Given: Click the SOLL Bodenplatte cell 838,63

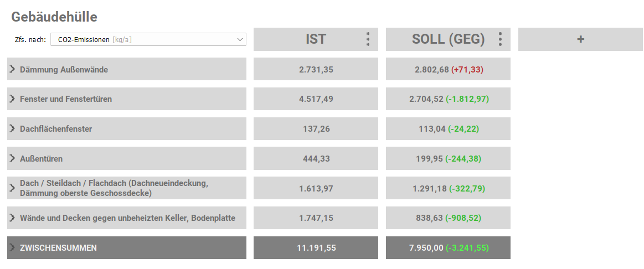Looking at the screenshot, I should [x=429, y=218].
